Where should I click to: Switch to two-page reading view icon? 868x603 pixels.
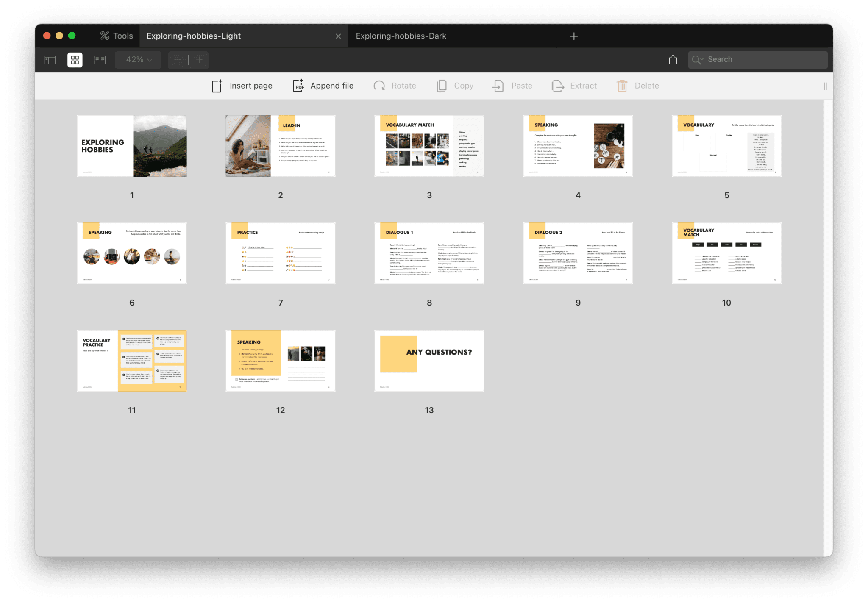(x=100, y=60)
